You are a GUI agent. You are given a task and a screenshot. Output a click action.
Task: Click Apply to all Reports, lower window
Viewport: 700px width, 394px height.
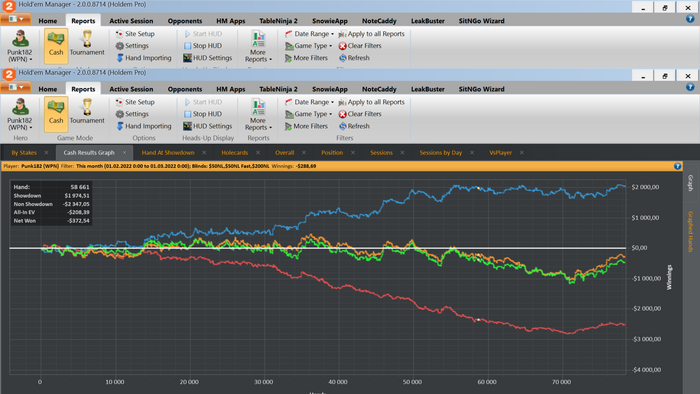tap(371, 102)
